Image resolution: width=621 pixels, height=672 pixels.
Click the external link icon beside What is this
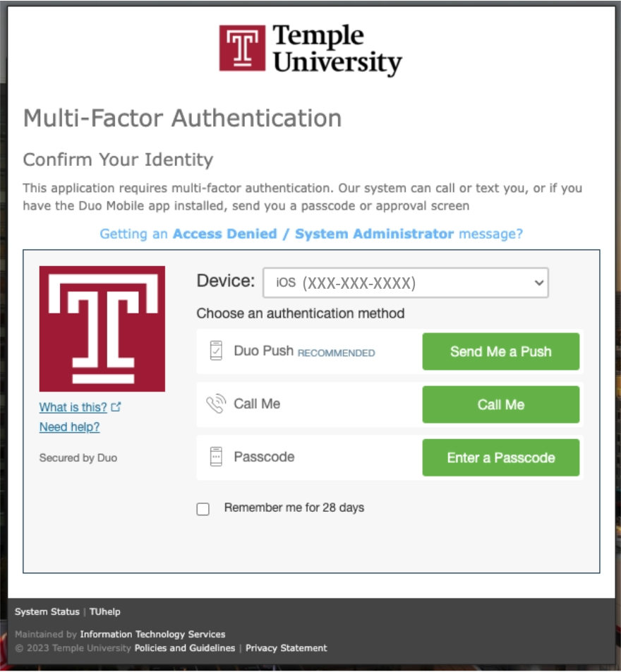[x=117, y=406]
